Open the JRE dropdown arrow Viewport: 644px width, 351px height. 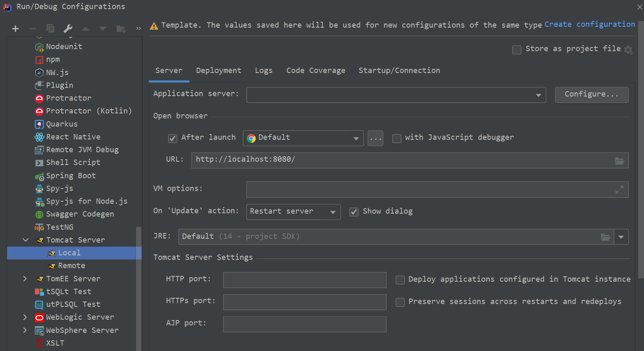621,237
